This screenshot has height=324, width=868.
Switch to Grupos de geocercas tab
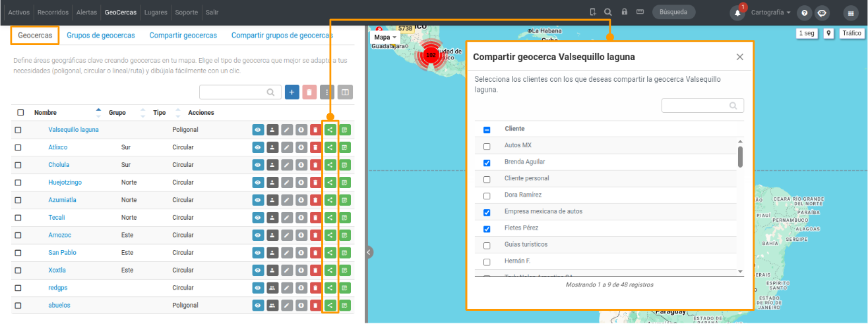(x=101, y=35)
